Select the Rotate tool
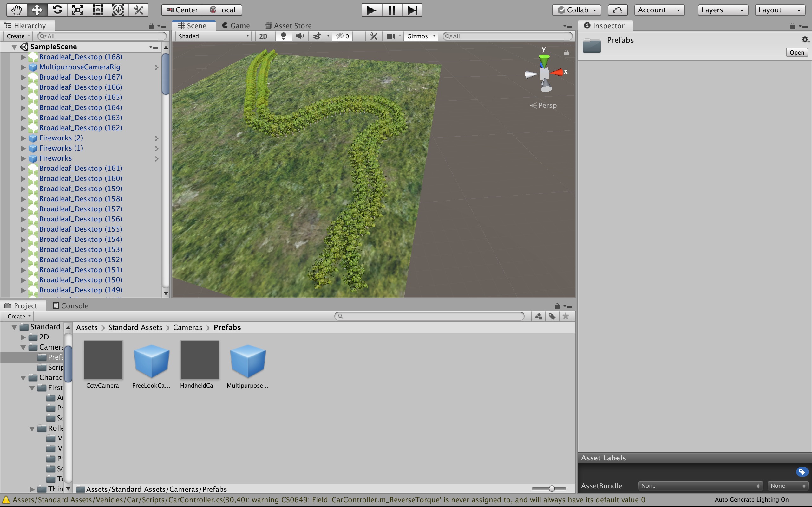Screen dimensions: 812x507 (57, 10)
